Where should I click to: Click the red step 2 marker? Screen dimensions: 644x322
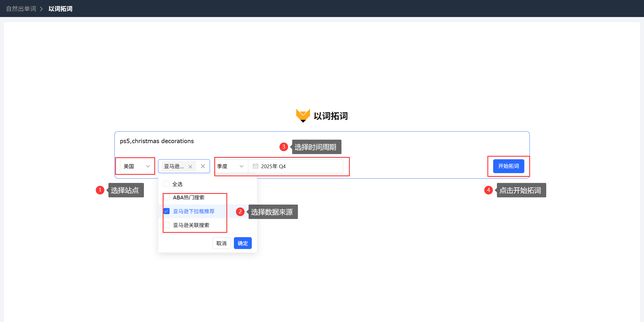(240, 212)
